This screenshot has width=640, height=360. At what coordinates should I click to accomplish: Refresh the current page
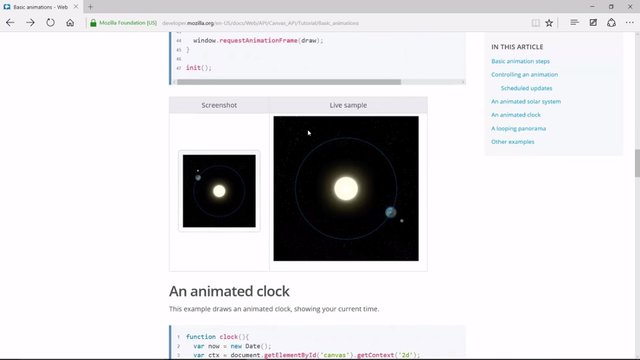50,23
